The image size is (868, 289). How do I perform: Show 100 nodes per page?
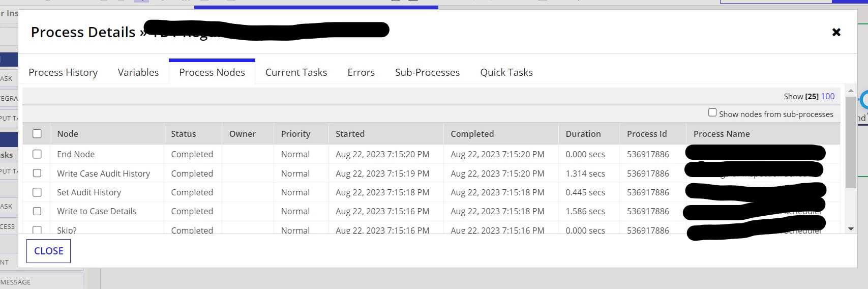pos(828,96)
